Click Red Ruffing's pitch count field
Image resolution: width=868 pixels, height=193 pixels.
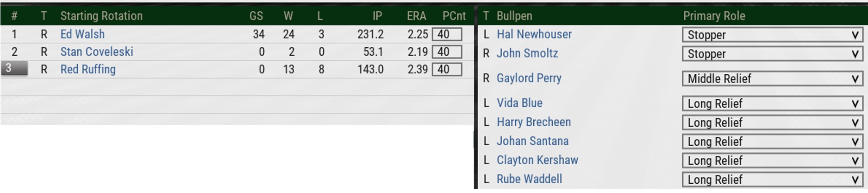click(446, 70)
